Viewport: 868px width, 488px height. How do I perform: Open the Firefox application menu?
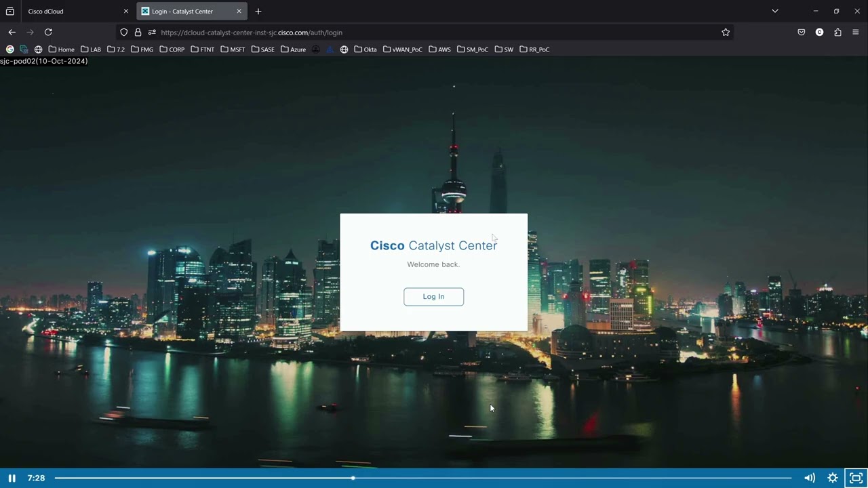tap(855, 32)
